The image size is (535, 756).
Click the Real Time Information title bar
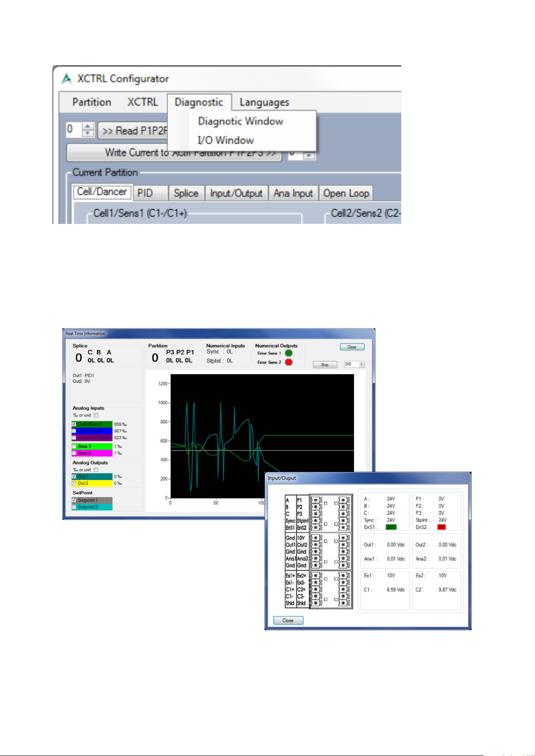(219, 333)
